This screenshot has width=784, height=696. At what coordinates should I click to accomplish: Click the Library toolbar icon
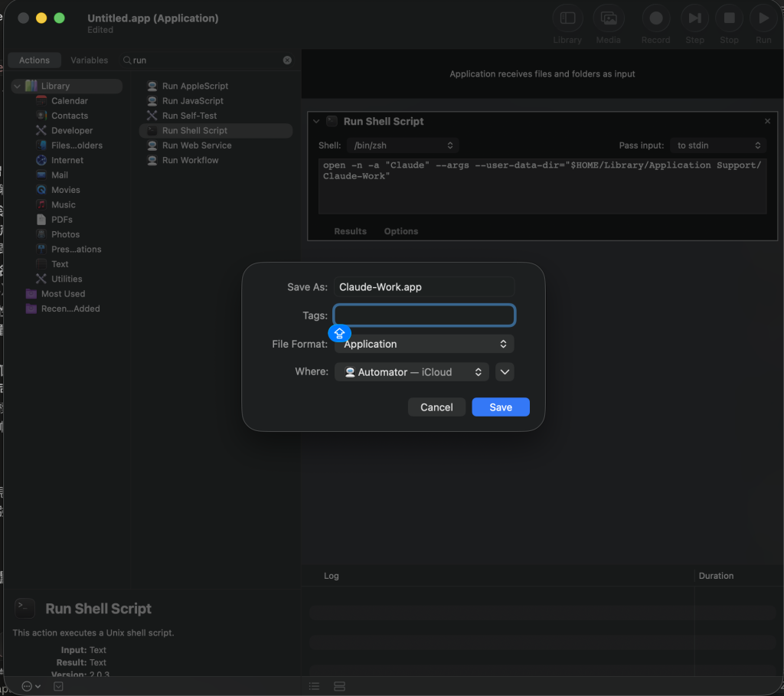click(567, 18)
